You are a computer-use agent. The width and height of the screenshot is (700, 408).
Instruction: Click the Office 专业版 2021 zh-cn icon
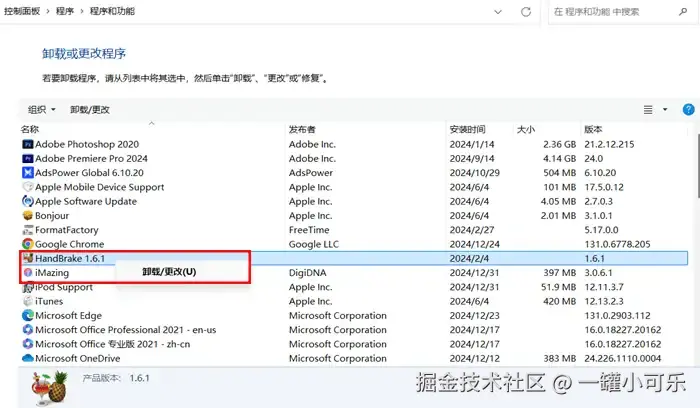pyautogui.click(x=28, y=344)
